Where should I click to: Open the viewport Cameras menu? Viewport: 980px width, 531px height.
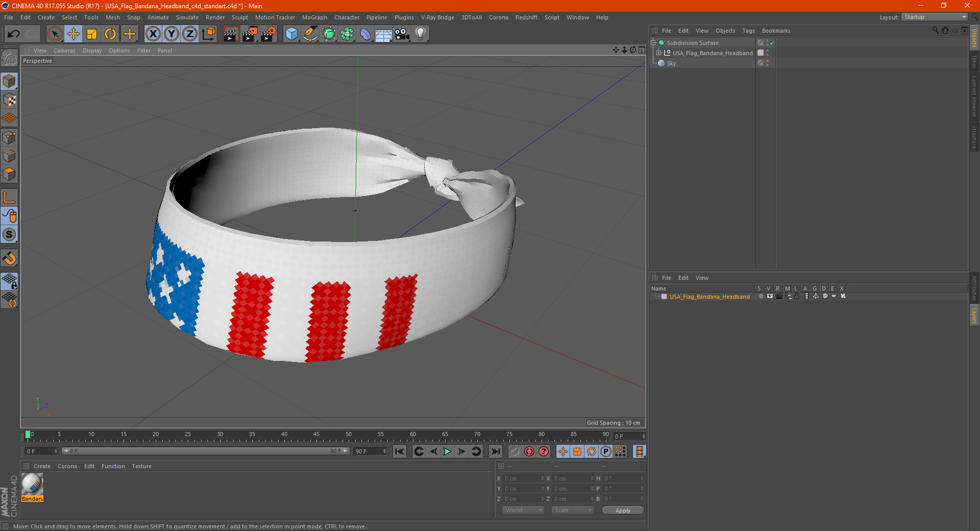pos(64,51)
